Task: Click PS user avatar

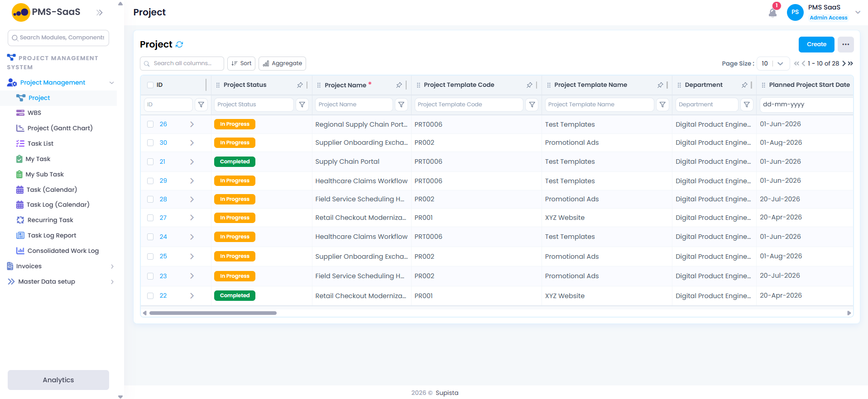Action: (795, 12)
